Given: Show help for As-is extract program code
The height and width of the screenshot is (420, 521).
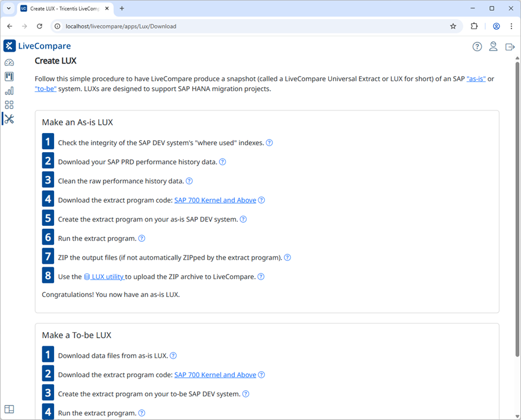Looking at the screenshot, I should (262, 200).
